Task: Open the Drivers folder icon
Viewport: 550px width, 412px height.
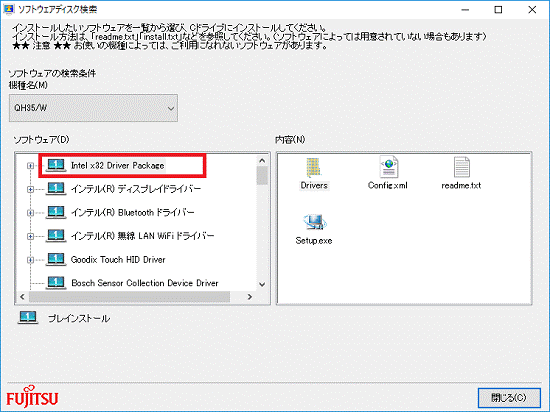Action: pos(313,168)
